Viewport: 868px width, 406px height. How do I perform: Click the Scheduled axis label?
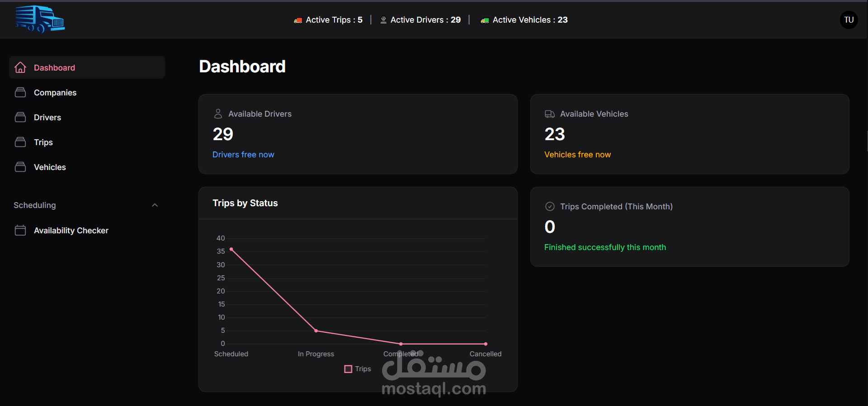pyautogui.click(x=231, y=354)
